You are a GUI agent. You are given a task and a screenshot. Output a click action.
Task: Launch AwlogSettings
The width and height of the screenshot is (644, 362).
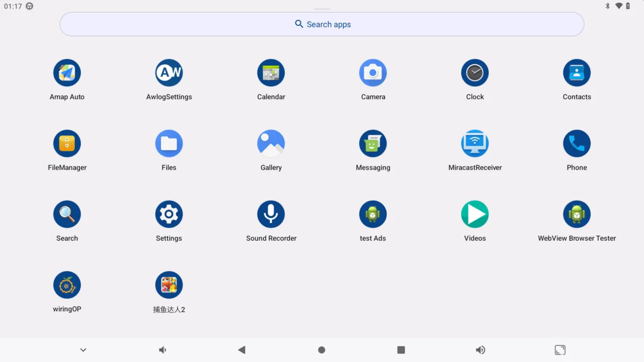(169, 72)
